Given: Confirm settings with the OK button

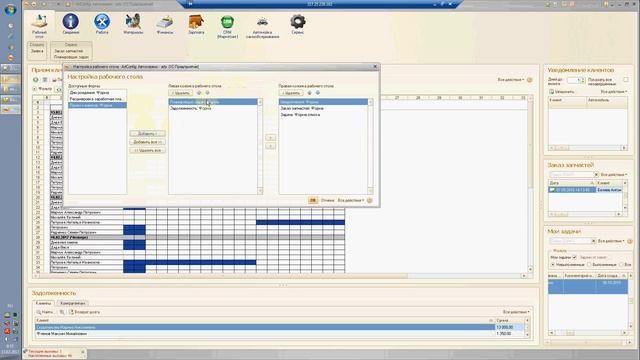Looking at the screenshot, I should pos(313,200).
